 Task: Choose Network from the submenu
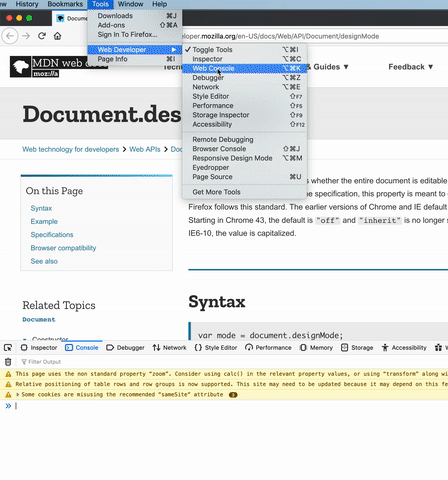pyautogui.click(x=245, y=87)
